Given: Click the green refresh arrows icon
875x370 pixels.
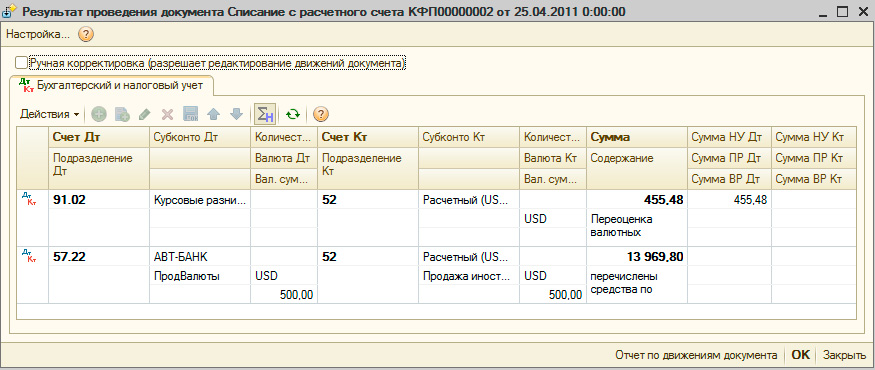Looking at the screenshot, I should [293, 114].
